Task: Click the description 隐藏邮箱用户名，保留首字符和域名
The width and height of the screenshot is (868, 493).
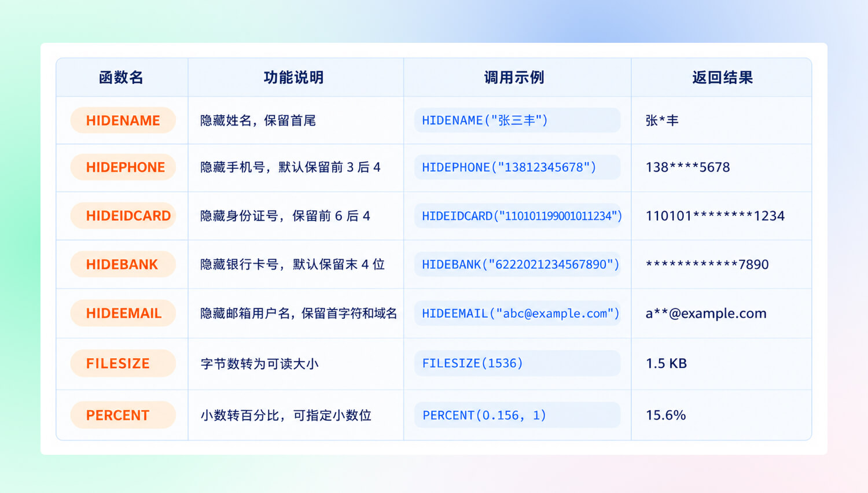Action: pyautogui.click(x=299, y=313)
